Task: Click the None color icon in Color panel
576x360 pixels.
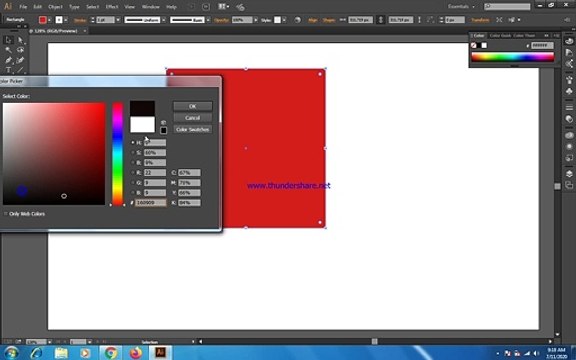Action: (474, 46)
